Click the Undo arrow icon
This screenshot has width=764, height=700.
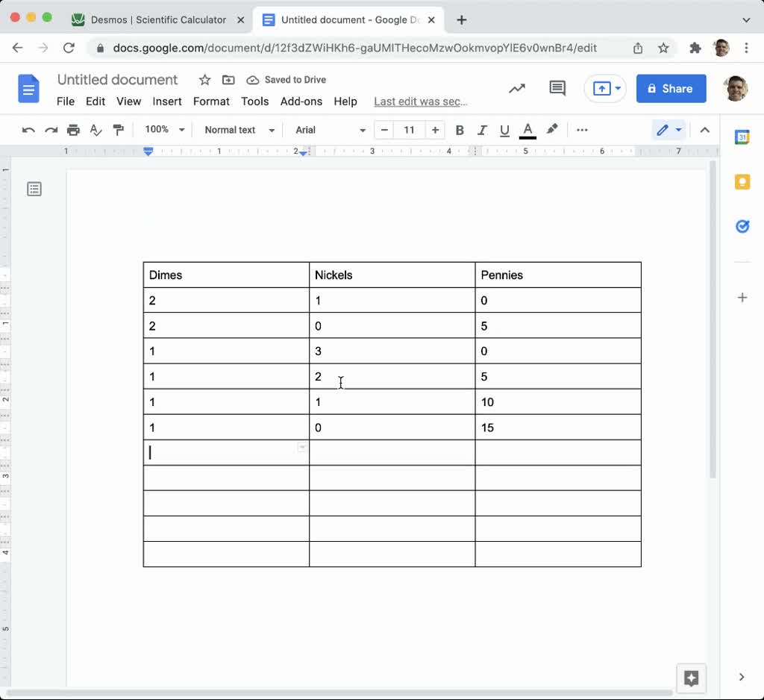pyautogui.click(x=28, y=130)
